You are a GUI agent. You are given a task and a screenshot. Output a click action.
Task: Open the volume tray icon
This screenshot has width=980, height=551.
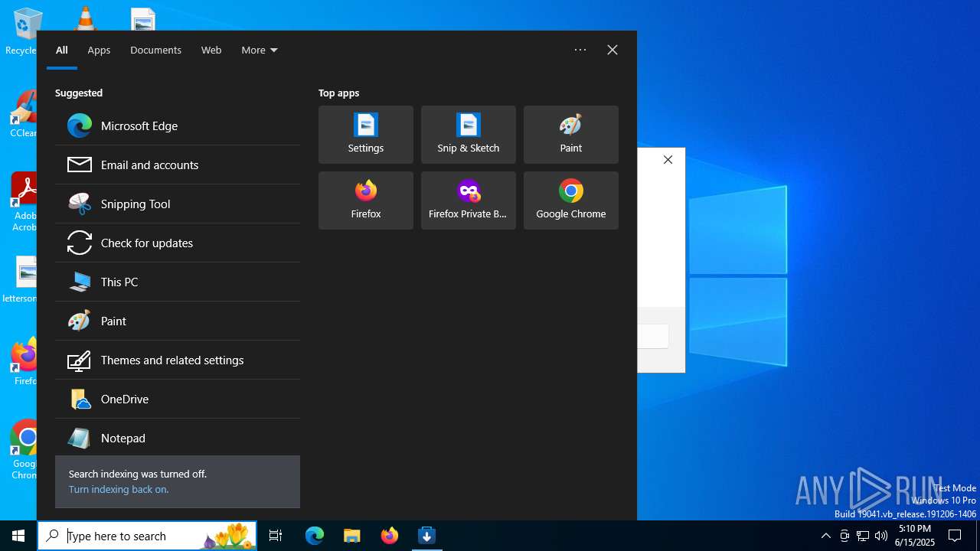[x=881, y=536]
